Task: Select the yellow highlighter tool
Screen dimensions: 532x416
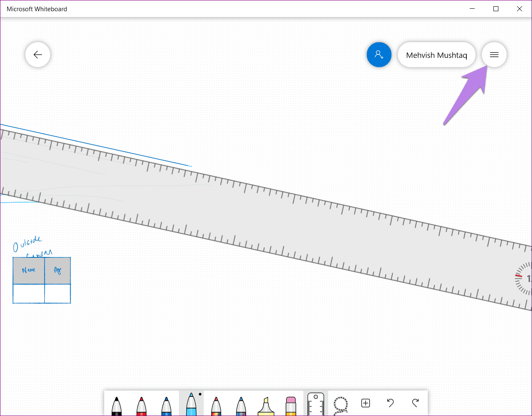Action: coord(266,406)
